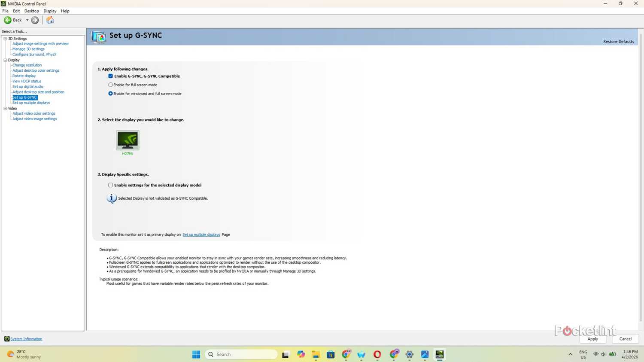Select Enable for windowed and full screen mode
The image size is (644, 362).
coord(111,94)
